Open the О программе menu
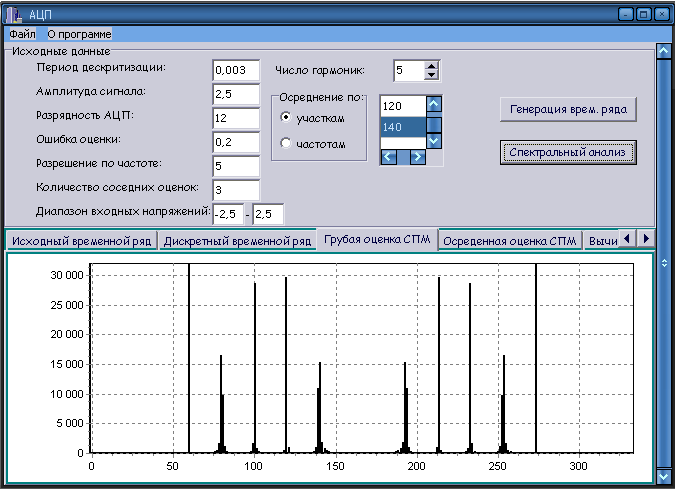 click(x=79, y=34)
